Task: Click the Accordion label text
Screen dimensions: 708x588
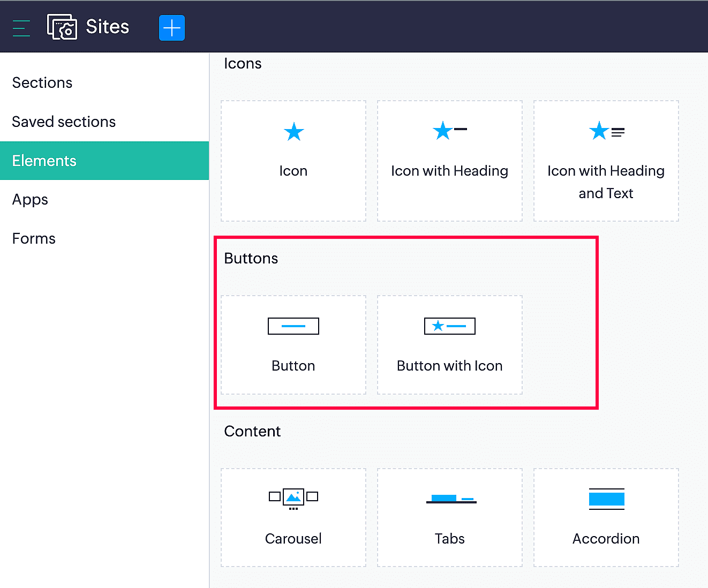Action: (x=606, y=539)
